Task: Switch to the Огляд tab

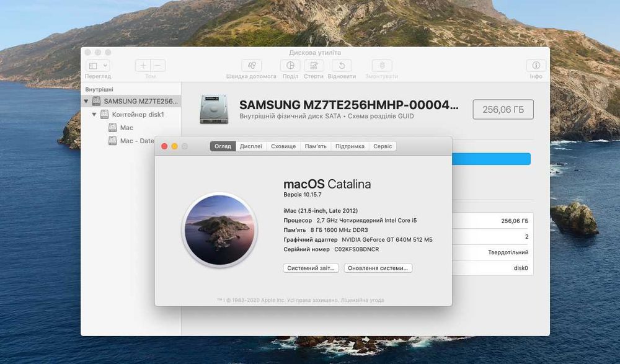Action: click(223, 146)
